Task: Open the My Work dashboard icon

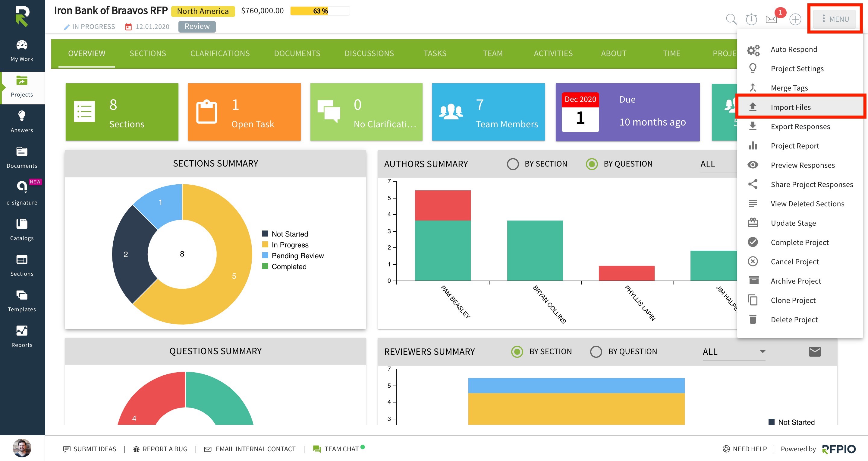Action: (x=22, y=45)
